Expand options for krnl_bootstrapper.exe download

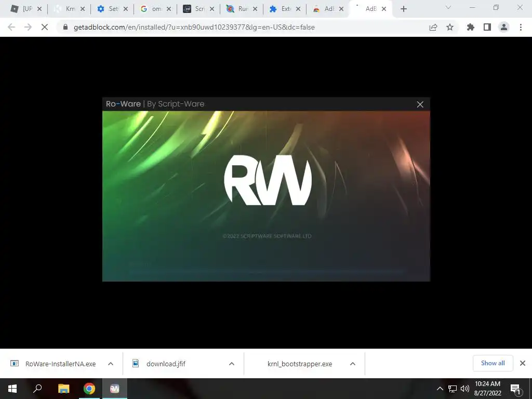pyautogui.click(x=353, y=364)
